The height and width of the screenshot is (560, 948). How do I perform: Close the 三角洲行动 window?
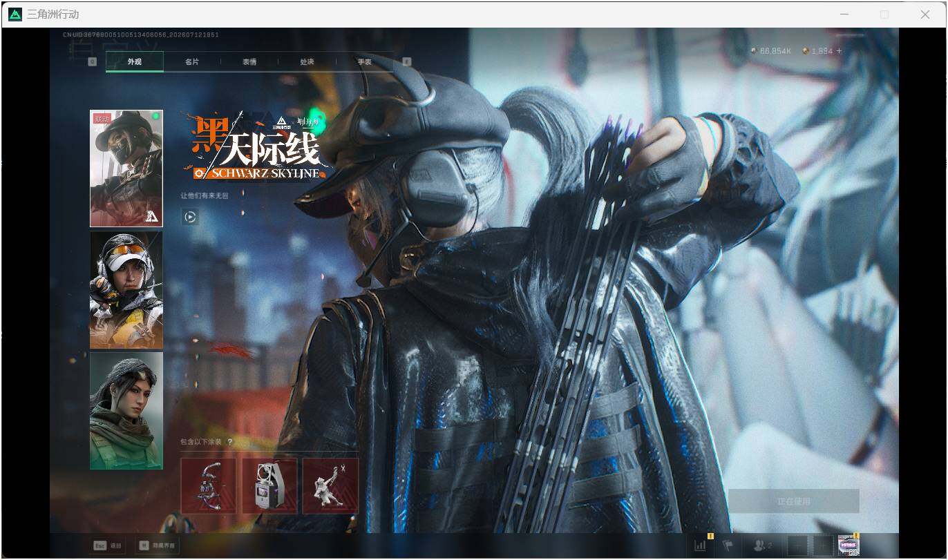[925, 15]
